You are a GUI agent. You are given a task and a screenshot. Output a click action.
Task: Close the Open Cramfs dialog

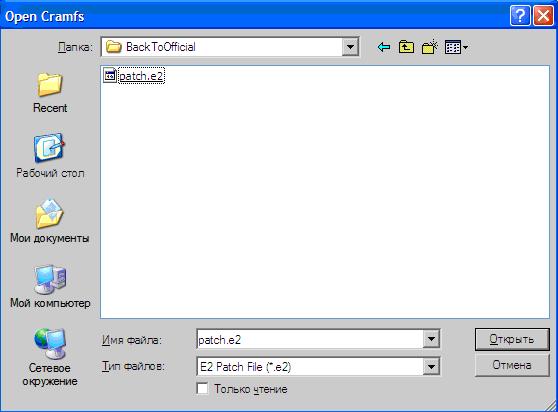tap(543, 16)
